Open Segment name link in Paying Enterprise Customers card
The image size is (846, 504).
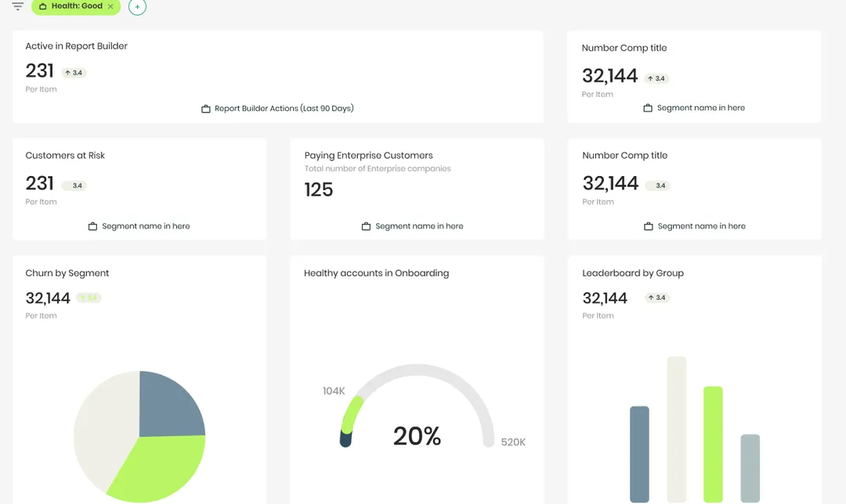pos(419,226)
